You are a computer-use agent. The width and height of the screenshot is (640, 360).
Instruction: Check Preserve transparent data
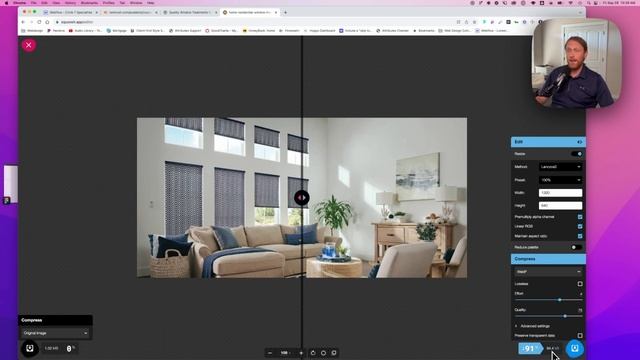(580, 336)
